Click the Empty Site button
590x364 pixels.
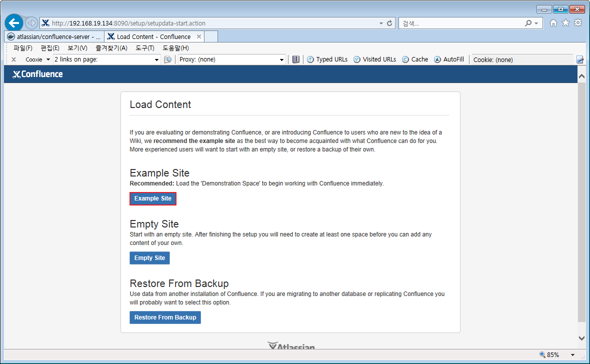[x=150, y=258]
